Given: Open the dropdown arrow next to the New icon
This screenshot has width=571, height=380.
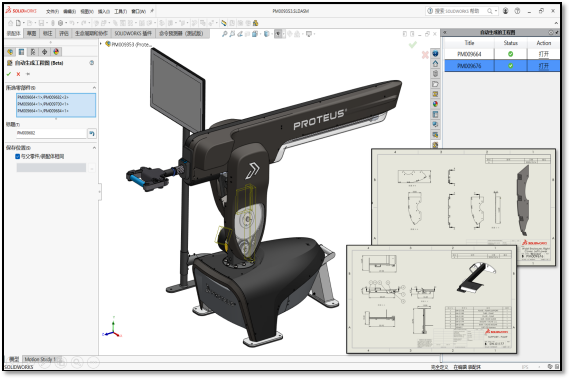Looking at the screenshot, I should click(24, 23).
